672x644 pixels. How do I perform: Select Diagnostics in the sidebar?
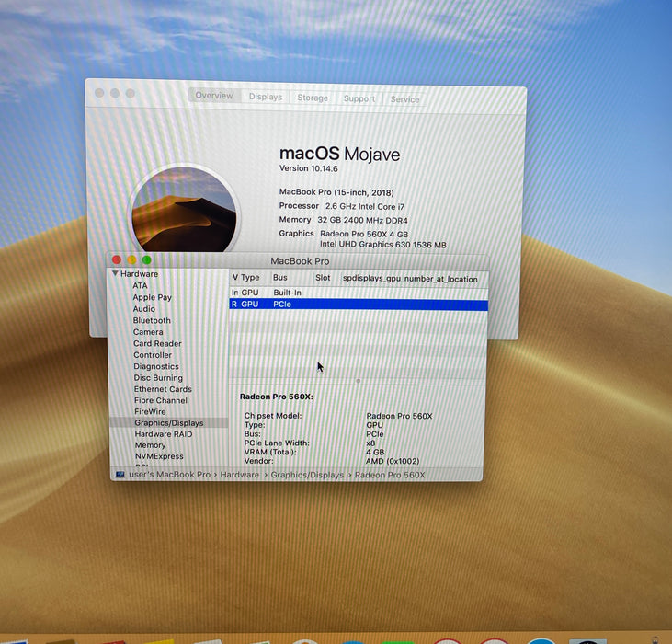(x=156, y=366)
